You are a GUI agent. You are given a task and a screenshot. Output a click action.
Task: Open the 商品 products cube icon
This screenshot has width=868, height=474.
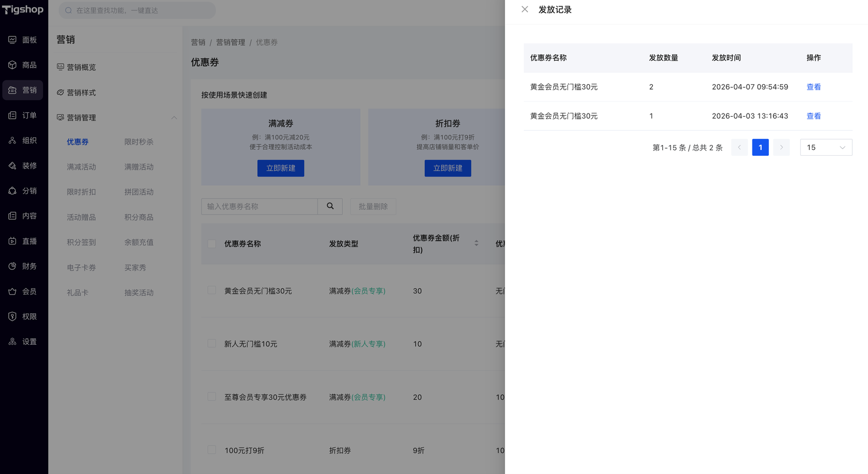tap(12, 65)
